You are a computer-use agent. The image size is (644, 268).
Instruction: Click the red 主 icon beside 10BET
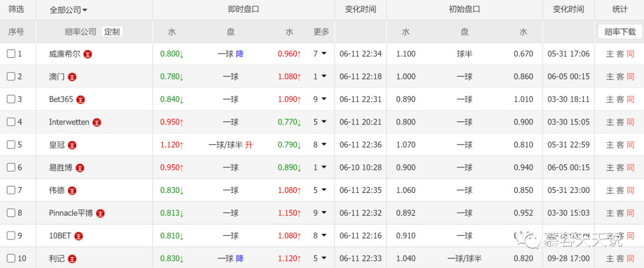(x=79, y=236)
